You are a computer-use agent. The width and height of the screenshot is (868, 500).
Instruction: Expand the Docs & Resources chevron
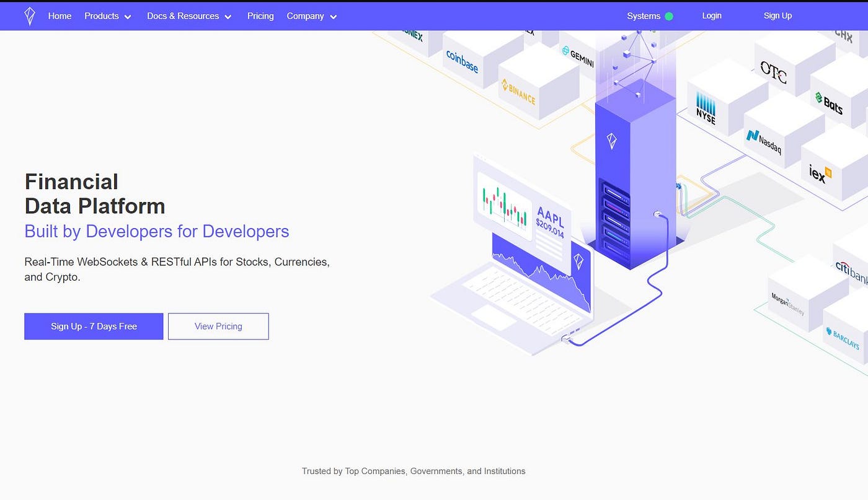(228, 17)
